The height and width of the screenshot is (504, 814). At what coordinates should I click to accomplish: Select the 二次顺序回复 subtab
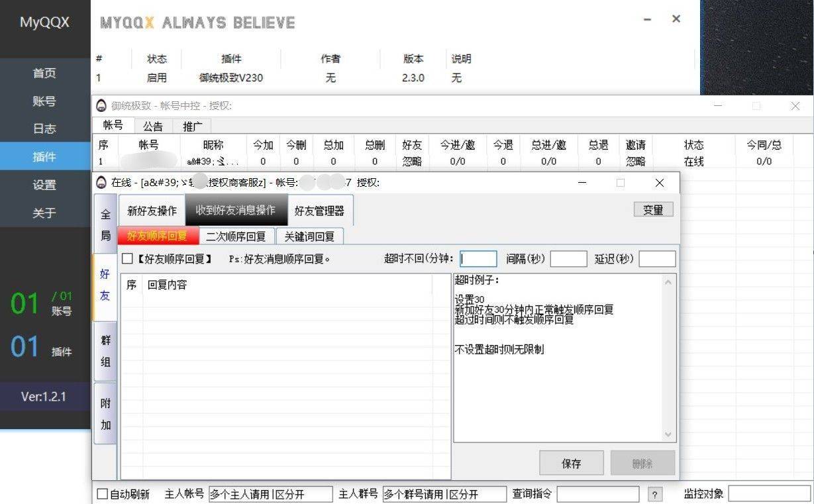click(x=236, y=236)
